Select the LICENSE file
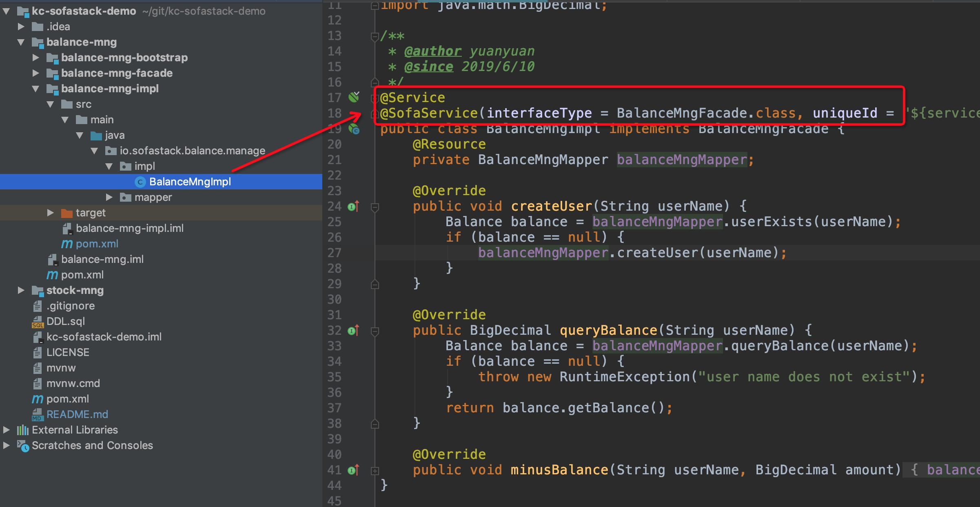The height and width of the screenshot is (507, 980). [68, 352]
